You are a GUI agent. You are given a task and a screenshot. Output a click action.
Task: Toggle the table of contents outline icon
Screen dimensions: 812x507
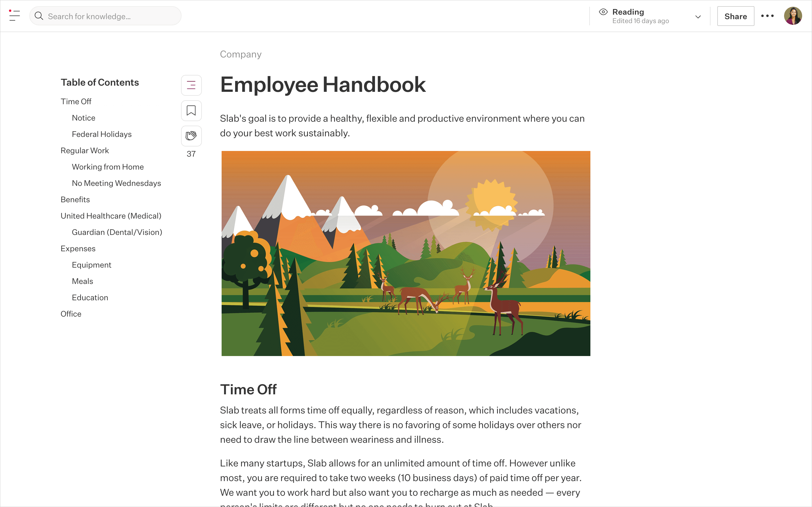191,85
